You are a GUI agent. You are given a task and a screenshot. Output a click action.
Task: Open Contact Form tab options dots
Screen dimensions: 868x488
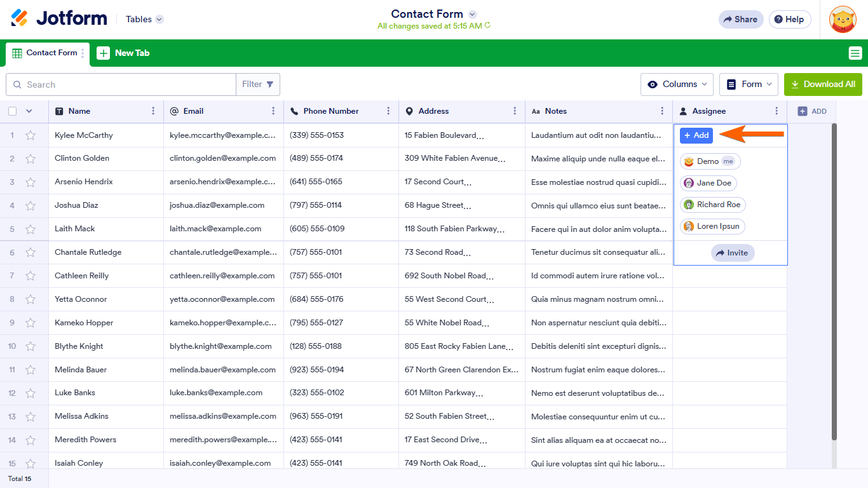(83, 53)
